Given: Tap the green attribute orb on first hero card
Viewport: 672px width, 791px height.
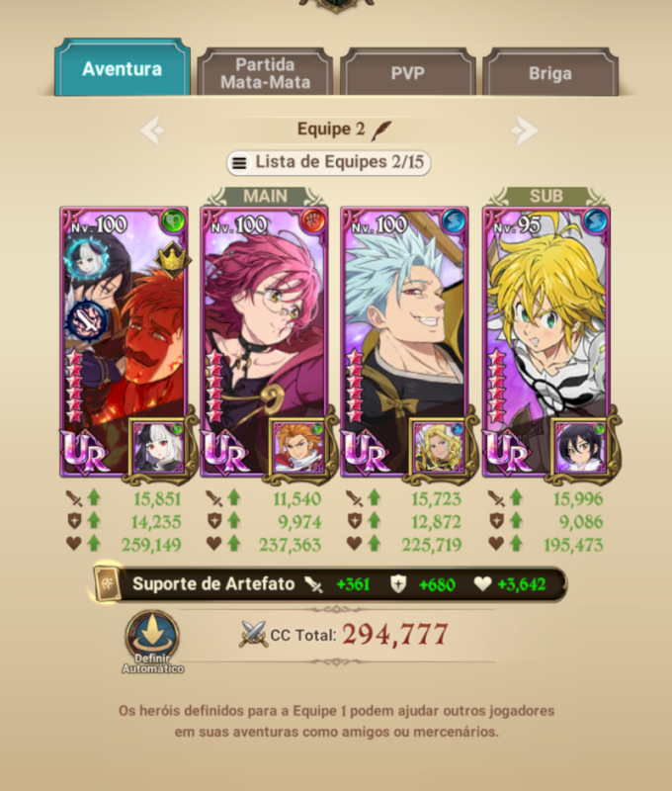Looking at the screenshot, I should (173, 220).
